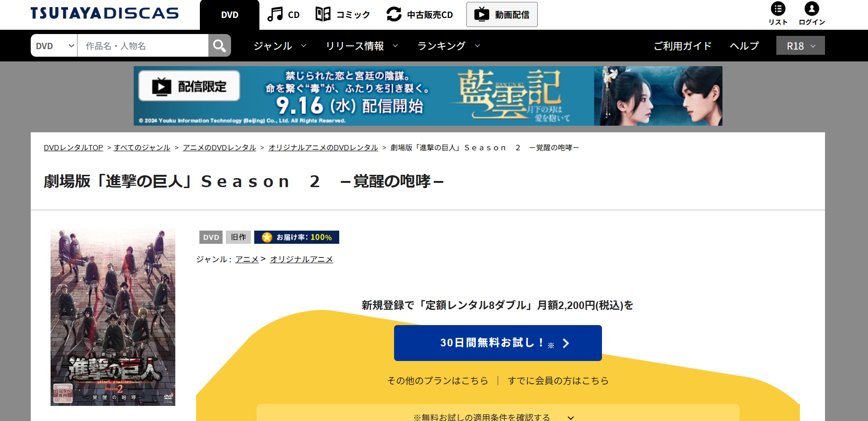
Task: Click the 藍雲記 配信限定 banner
Action: click(x=428, y=96)
